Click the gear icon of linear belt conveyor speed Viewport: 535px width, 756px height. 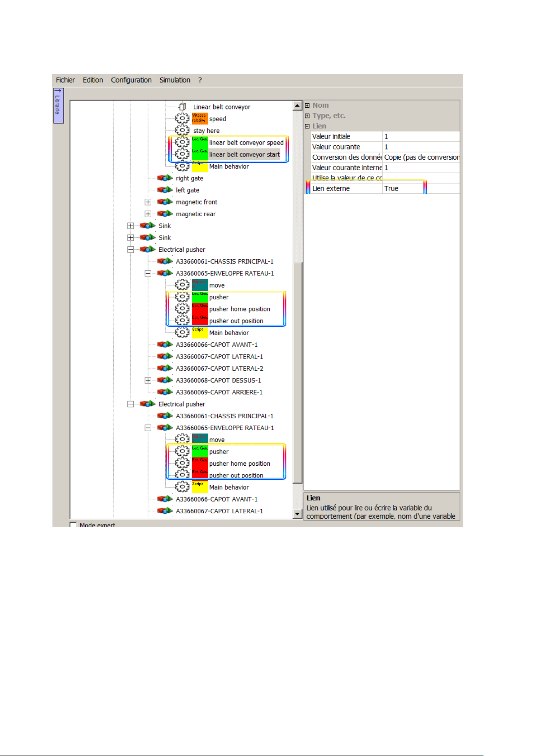tap(182, 143)
